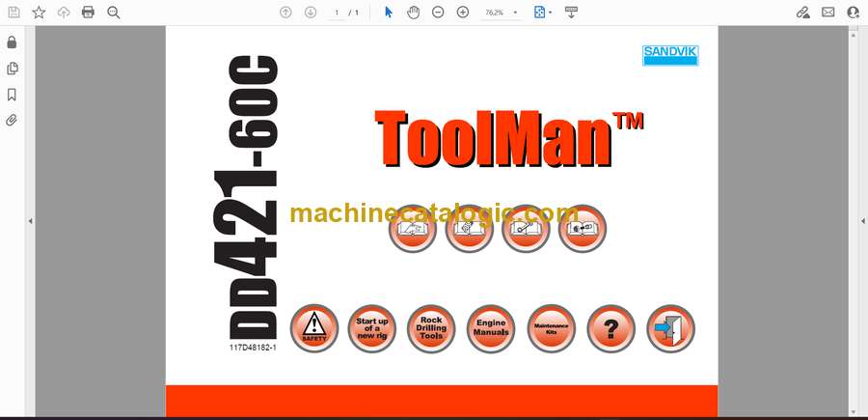The image size is (868, 420).
Task: Upload the file with the cloud icon
Action: point(64,13)
